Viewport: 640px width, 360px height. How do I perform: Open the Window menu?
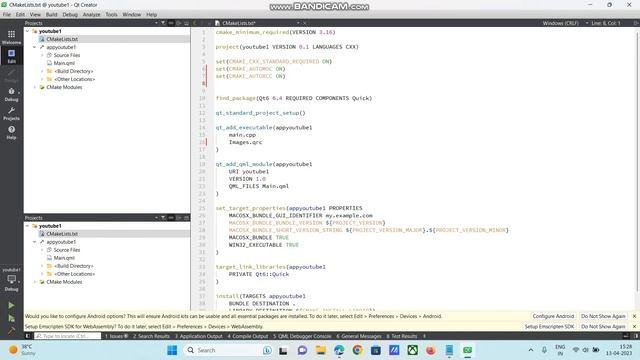(131, 14)
